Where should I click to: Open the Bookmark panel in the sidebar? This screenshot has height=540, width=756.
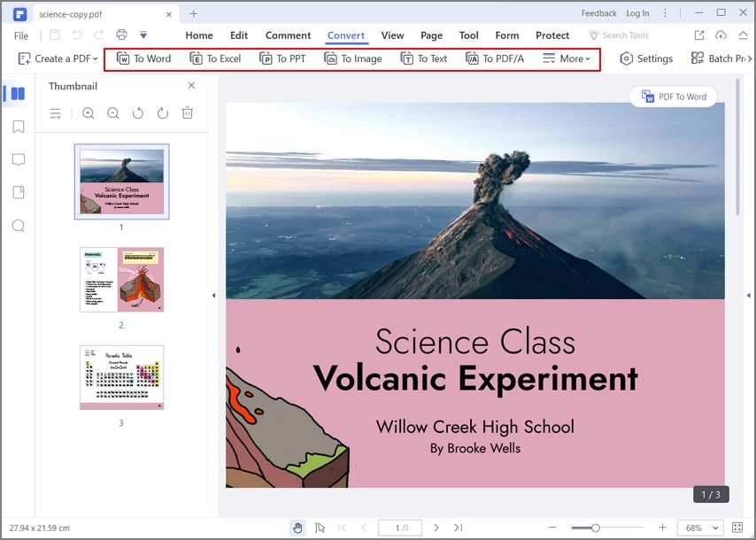(x=15, y=126)
